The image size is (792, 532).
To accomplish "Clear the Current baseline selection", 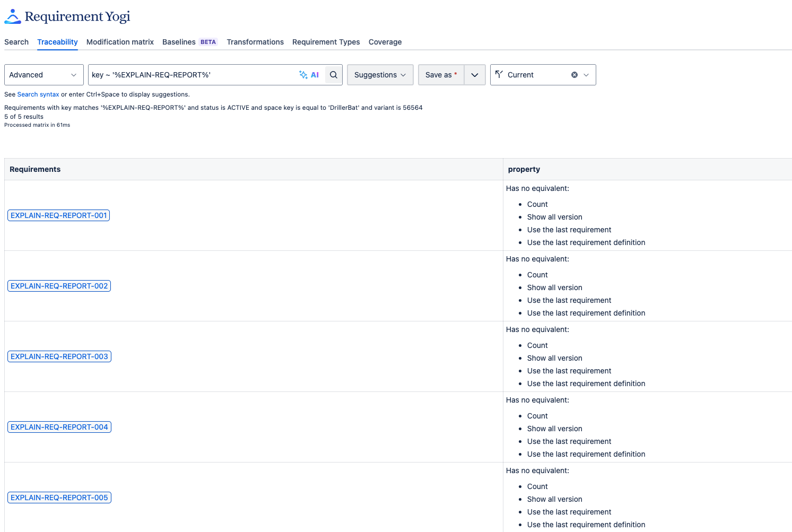I will (574, 75).
